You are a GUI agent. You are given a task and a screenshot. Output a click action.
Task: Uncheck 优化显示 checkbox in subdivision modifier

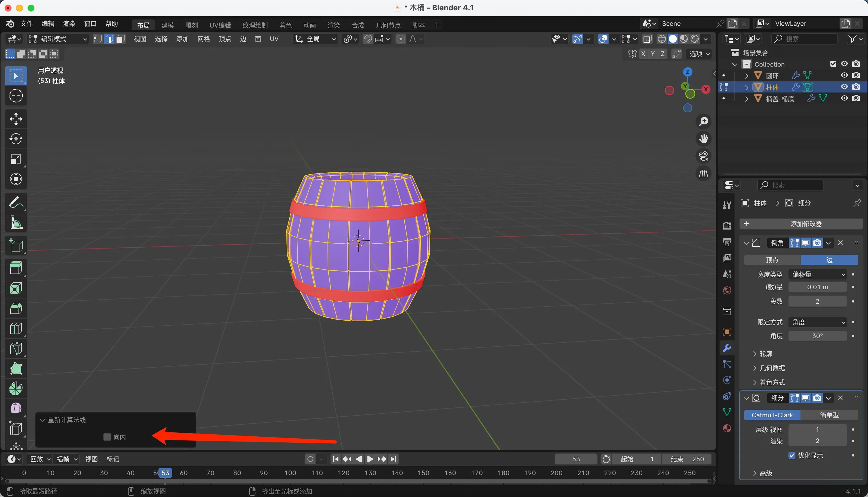tap(792, 455)
